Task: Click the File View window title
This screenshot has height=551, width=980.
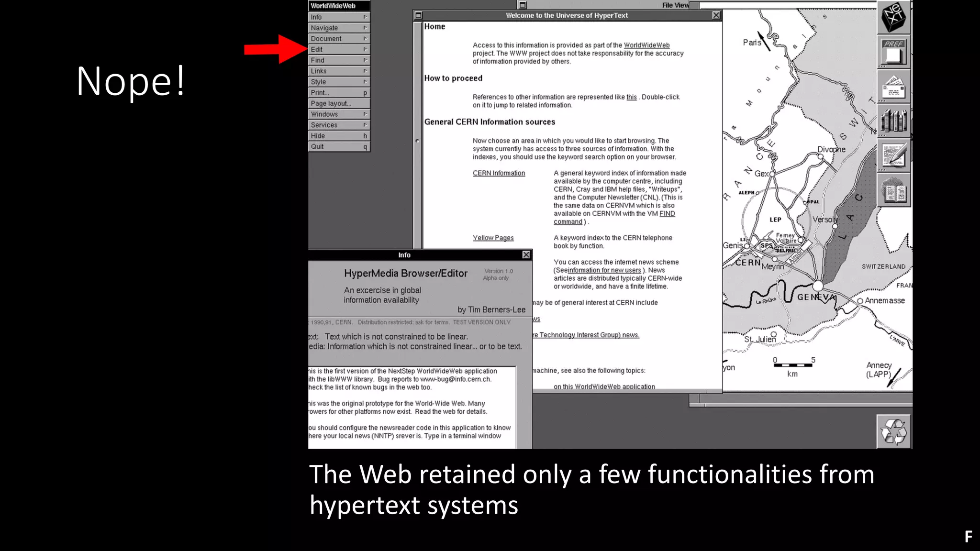Action: coord(675,5)
